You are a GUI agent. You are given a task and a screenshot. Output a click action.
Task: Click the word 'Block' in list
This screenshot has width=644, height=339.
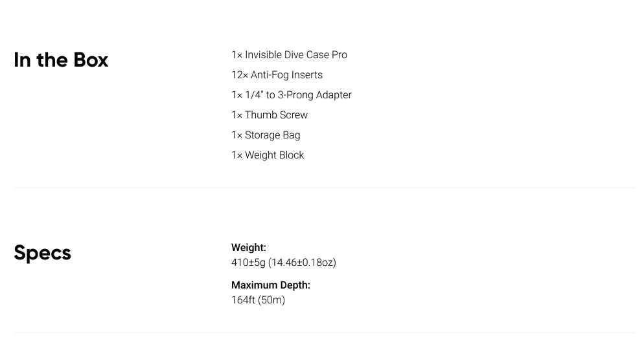(291, 155)
